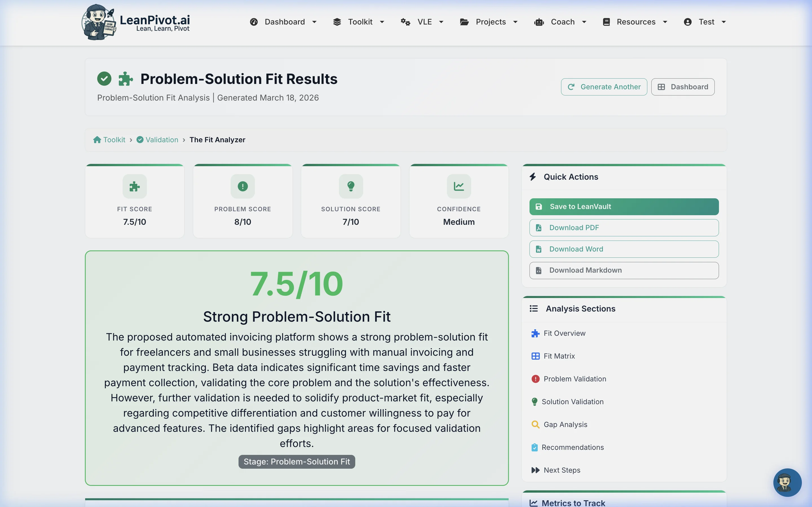Click the Generate Another button
Screen dimensions: 812x507
point(603,86)
